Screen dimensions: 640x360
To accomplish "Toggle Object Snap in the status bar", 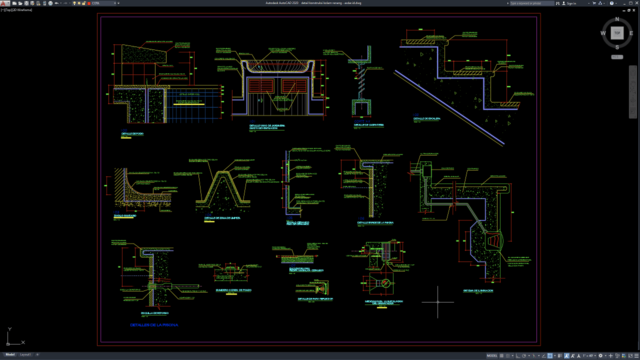I will tap(549, 356).
